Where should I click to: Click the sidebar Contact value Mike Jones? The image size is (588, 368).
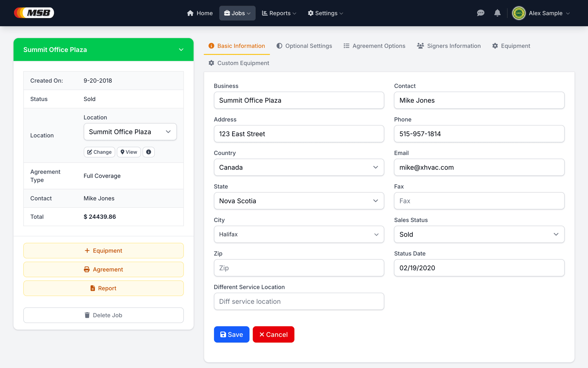(x=99, y=199)
